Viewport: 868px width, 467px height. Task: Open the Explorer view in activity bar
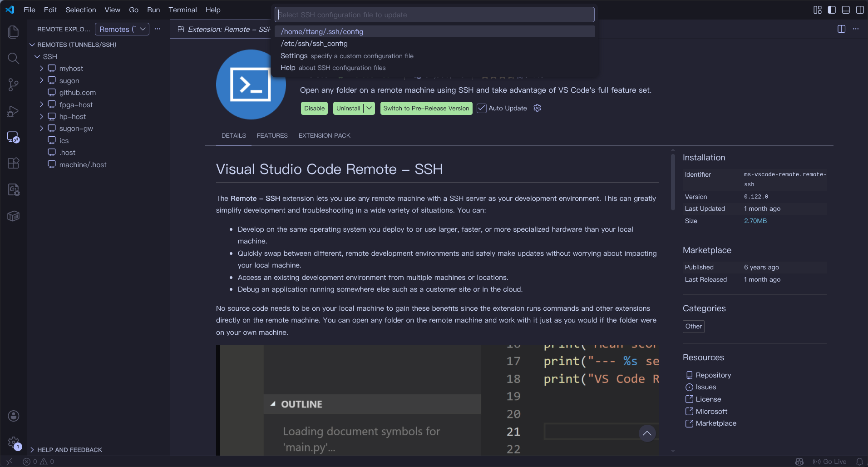coord(14,32)
